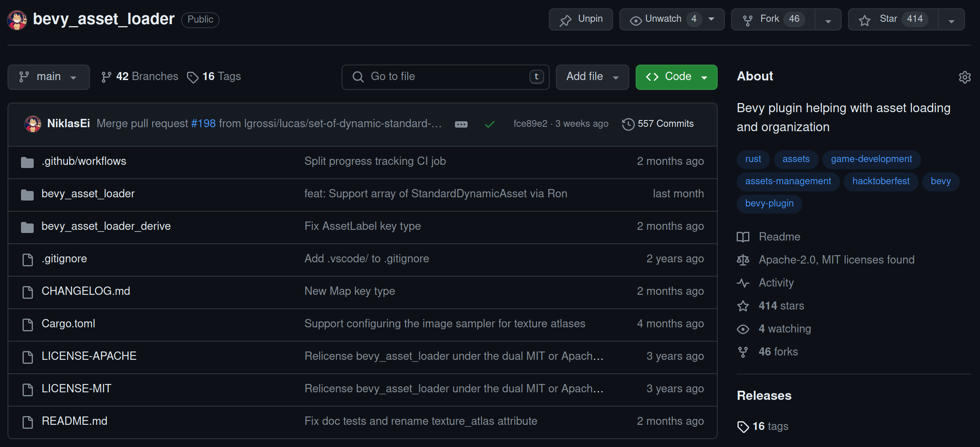Open pull request #198 link
The height and width of the screenshot is (447, 980).
point(203,123)
